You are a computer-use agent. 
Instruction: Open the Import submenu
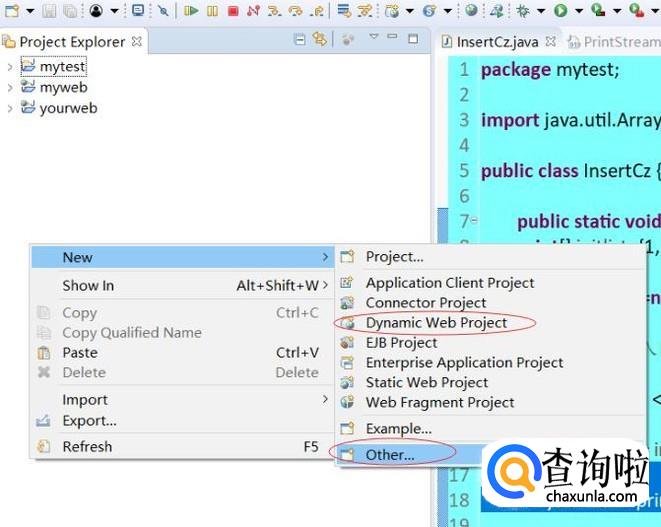pyautogui.click(x=183, y=399)
